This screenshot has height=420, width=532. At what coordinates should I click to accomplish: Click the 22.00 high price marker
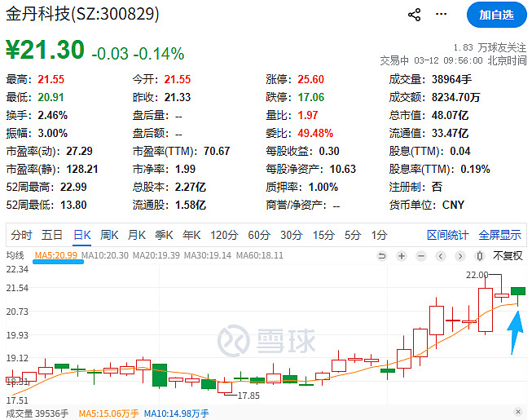[x=477, y=275]
